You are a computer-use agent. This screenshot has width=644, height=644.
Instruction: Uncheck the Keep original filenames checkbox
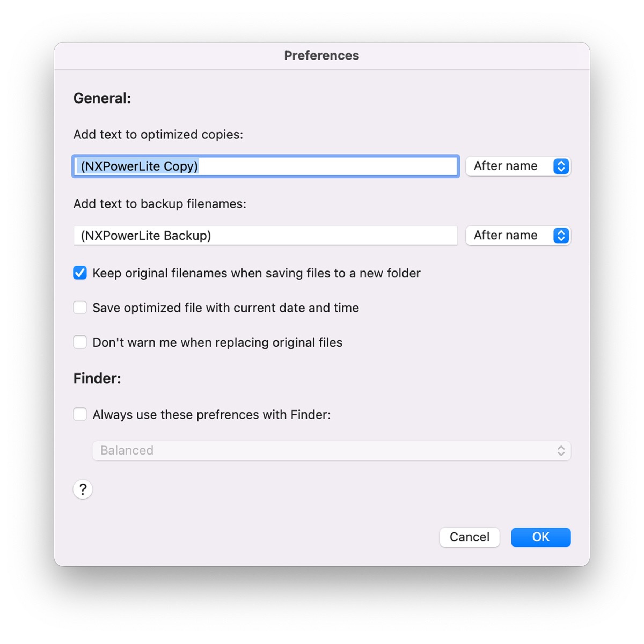point(80,273)
